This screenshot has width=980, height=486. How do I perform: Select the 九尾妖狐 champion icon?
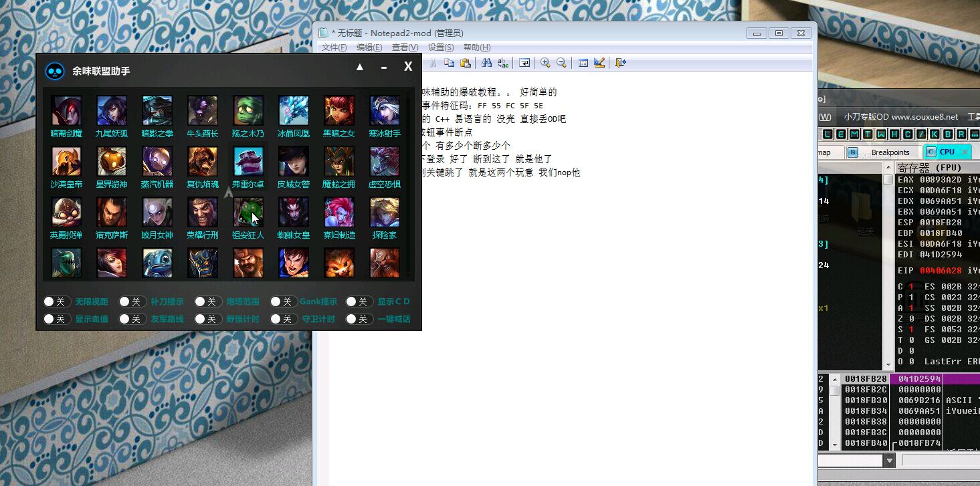pos(112,110)
